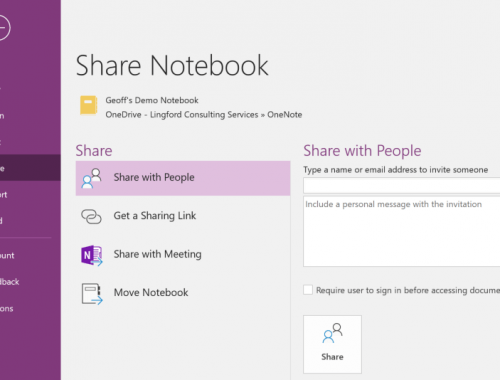Viewport: 500px width, 380px height.
Task: Click the Move Notebook icon
Action: (x=92, y=294)
